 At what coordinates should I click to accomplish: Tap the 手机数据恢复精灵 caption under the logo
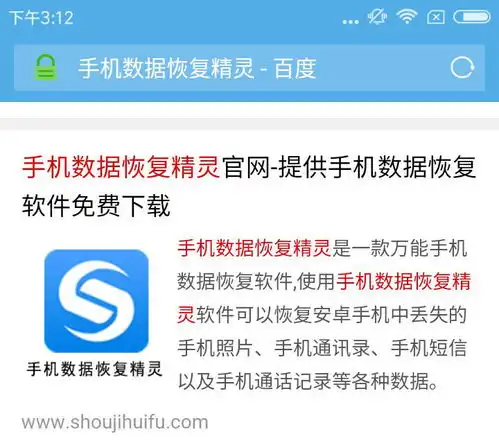95,369
